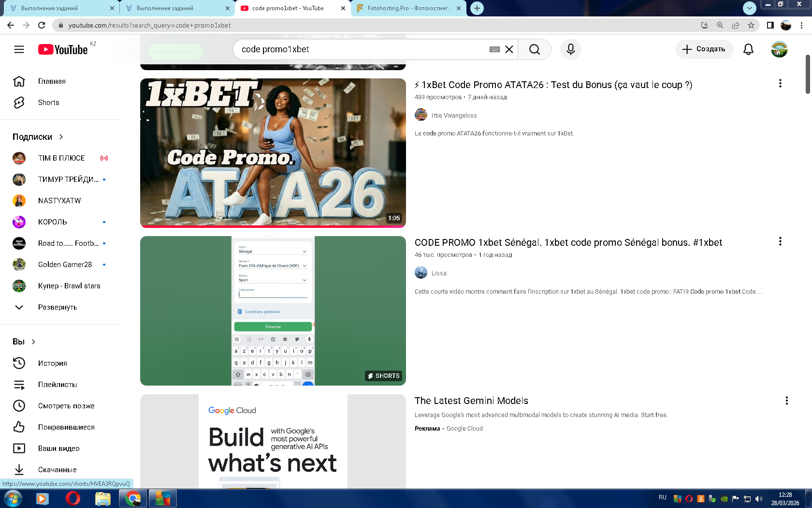
Task: Open Chrome zoom indicator icon
Action: tap(720, 25)
